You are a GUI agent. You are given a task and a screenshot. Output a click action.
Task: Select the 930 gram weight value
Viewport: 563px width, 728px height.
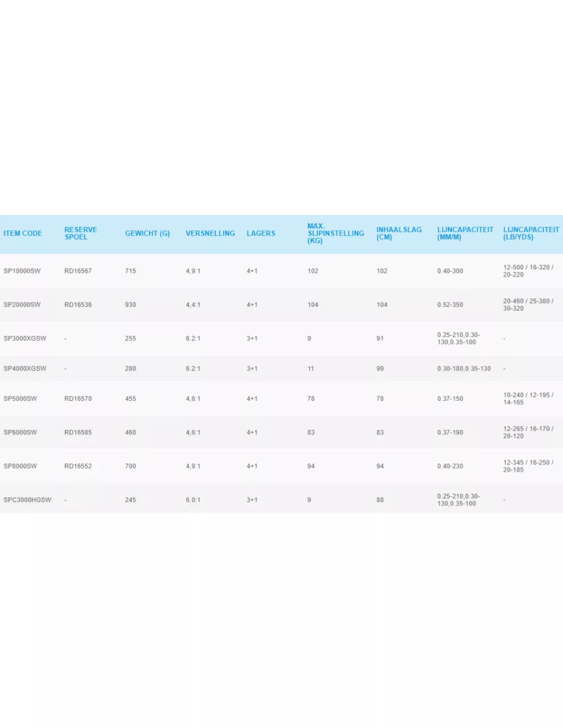[130, 305]
